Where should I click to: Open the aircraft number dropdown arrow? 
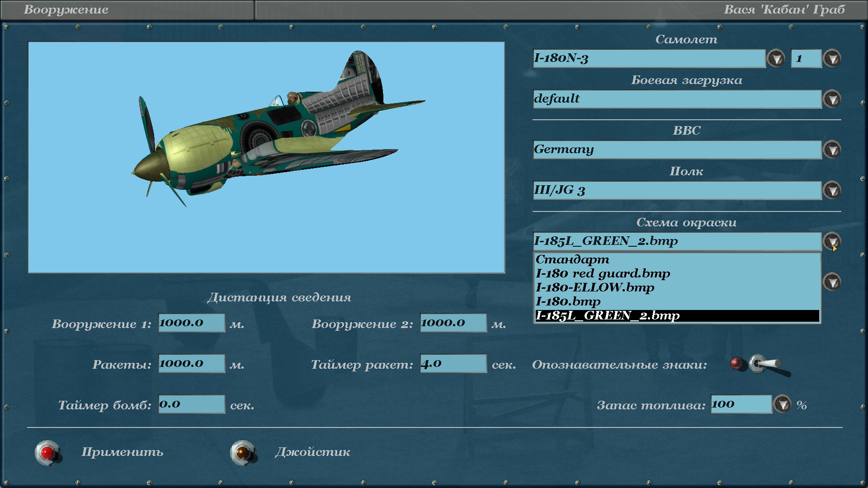(x=832, y=59)
